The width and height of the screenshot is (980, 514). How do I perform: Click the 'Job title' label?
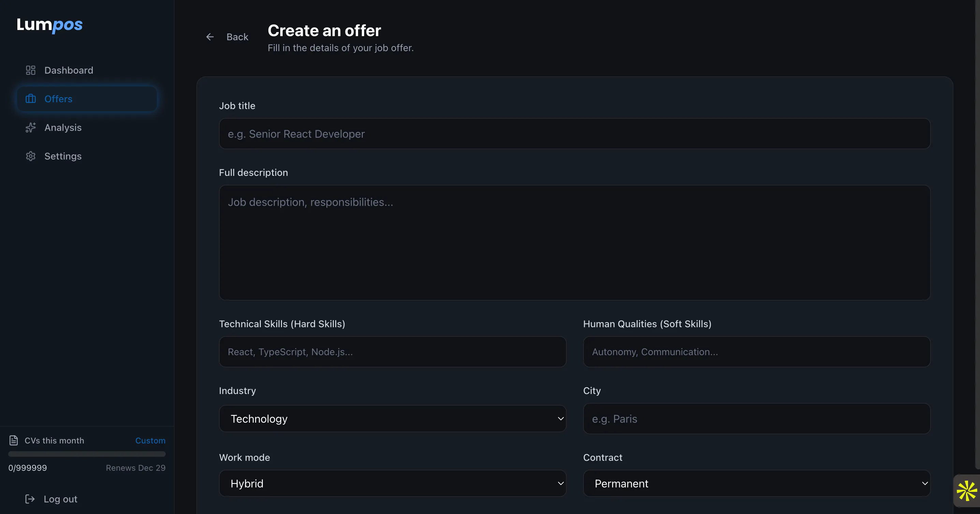tap(237, 106)
